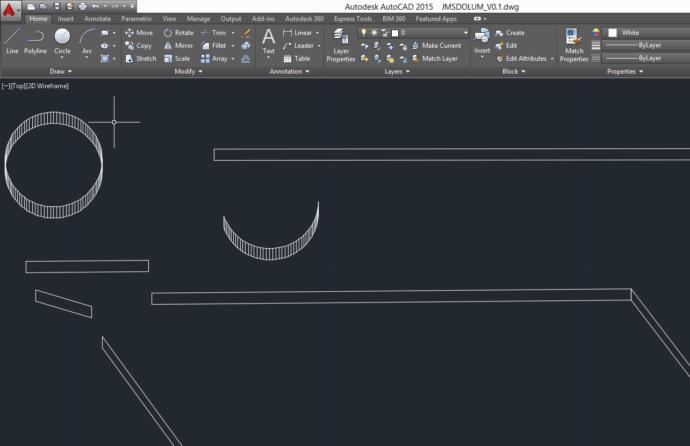Insert a Table annotation

(x=297, y=58)
